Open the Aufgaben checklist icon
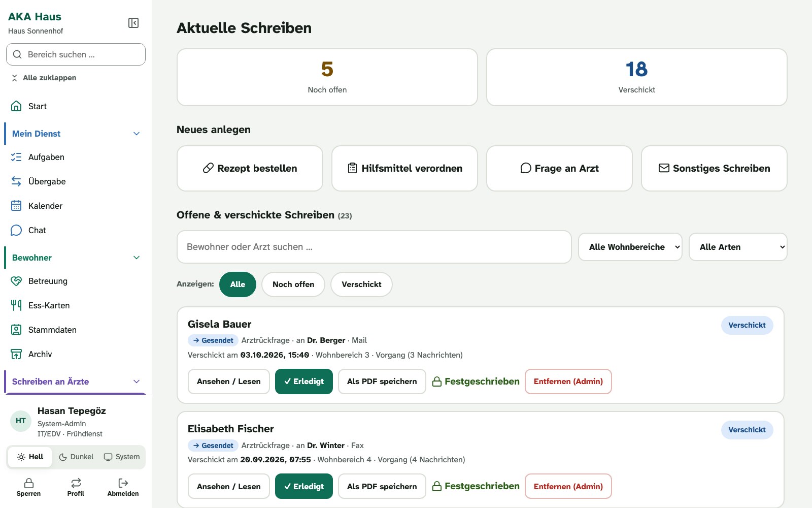812x508 pixels. pyautogui.click(x=16, y=157)
